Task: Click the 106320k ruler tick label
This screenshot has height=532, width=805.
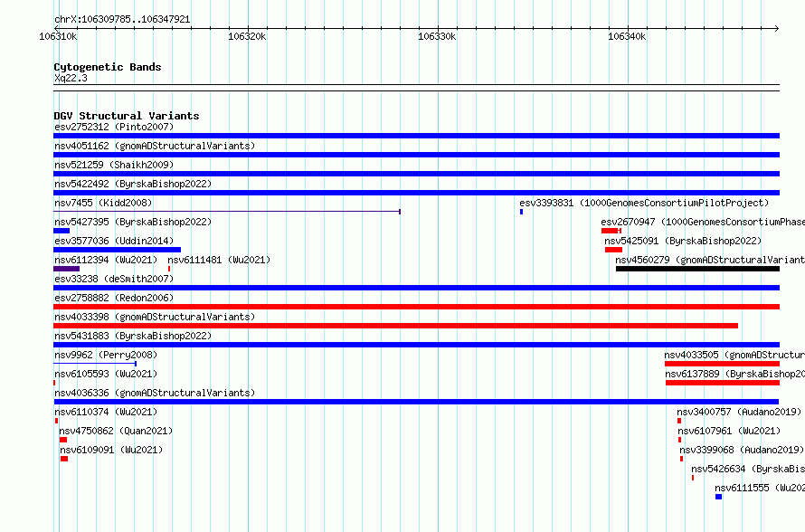Action: 247,36
